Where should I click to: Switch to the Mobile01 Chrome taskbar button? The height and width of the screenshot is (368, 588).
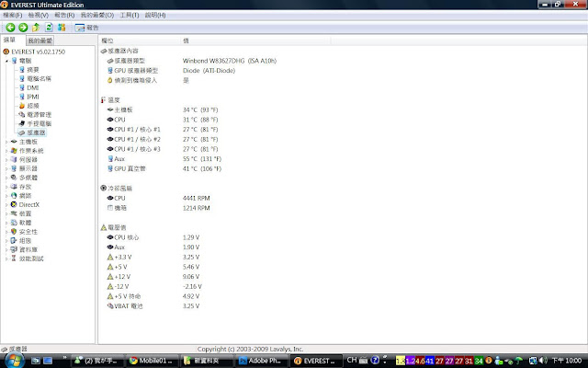(151, 361)
